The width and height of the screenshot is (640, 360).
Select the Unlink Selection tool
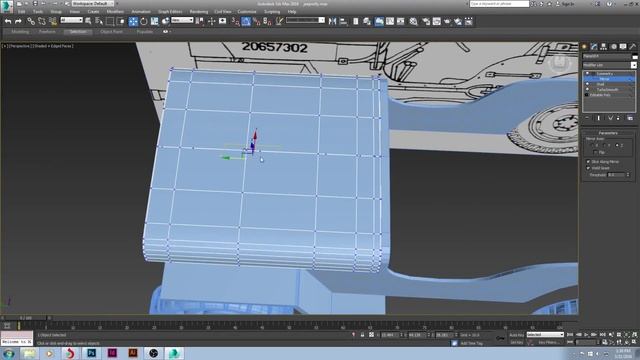point(42,21)
